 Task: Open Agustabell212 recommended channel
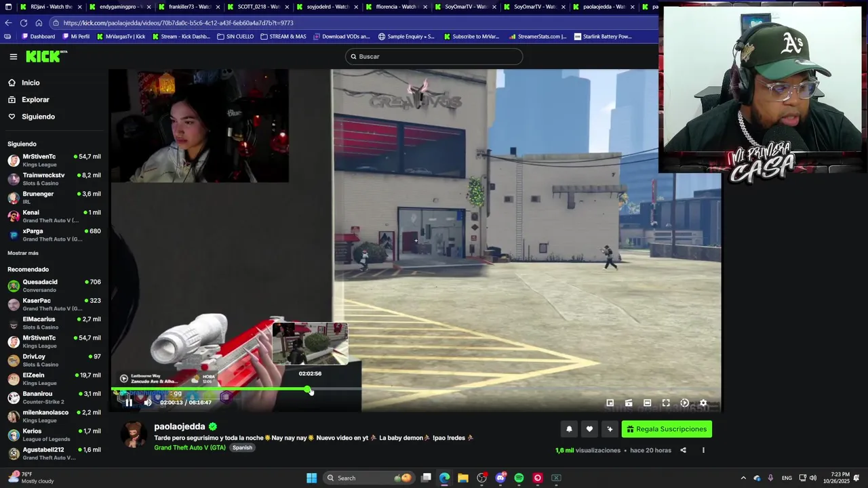(x=54, y=453)
